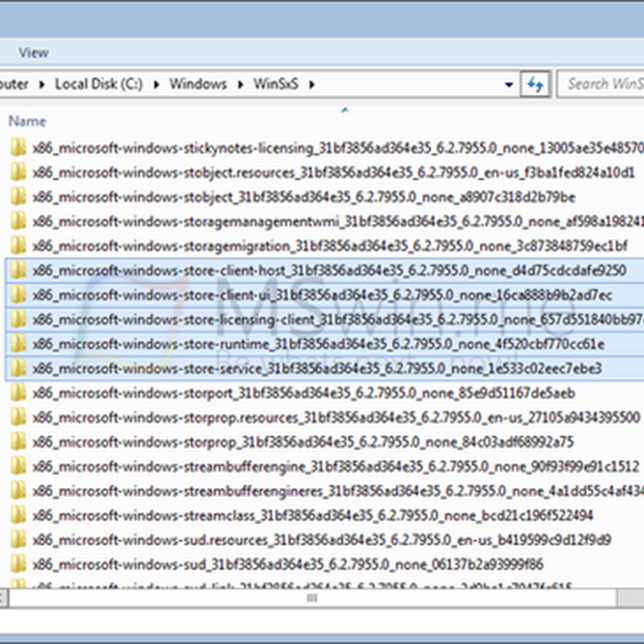Expand the arrow before Local Disk (C:)
The height and width of the screenshot is (644, 644).
click(x=42, y=85)
